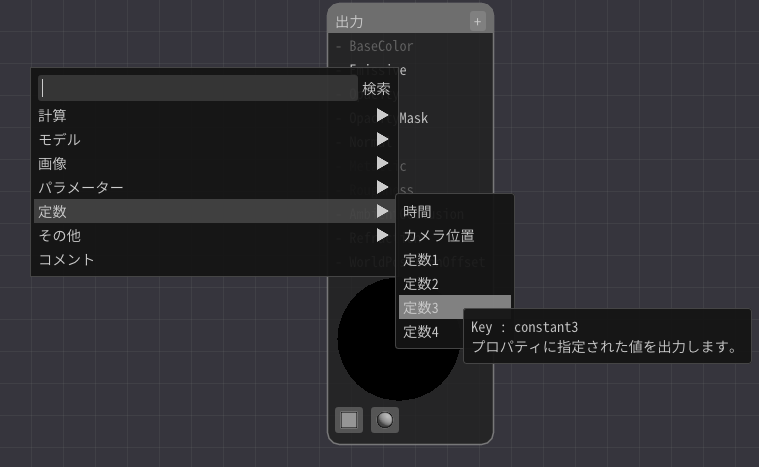Screen dimensions: 759x467
Task: Pick 定数1 from the constants list
Action: [x=421, y=260]
